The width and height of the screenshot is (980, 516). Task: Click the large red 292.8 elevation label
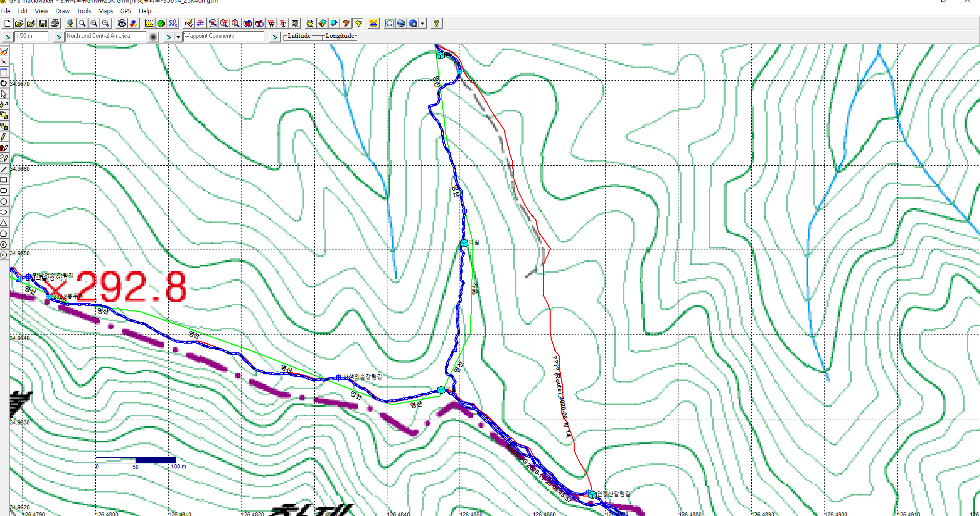coord(130,286)
